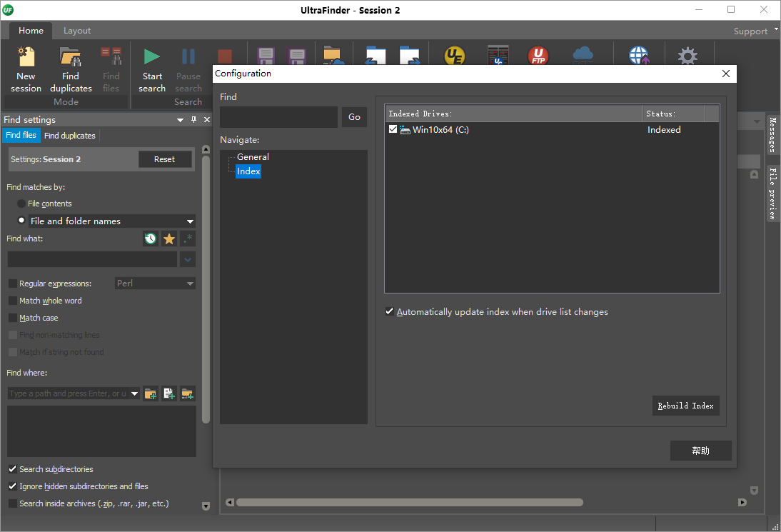This screenshot has height=532, width=781.
Task: Click the Rebuild Index button
Action: click(x=686, y=406)
